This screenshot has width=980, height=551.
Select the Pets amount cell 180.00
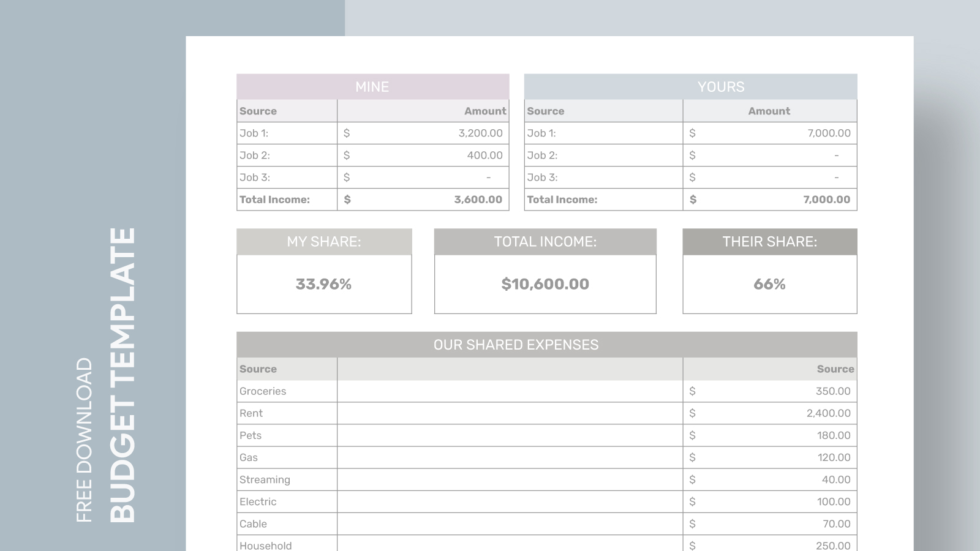click(769, 435)
